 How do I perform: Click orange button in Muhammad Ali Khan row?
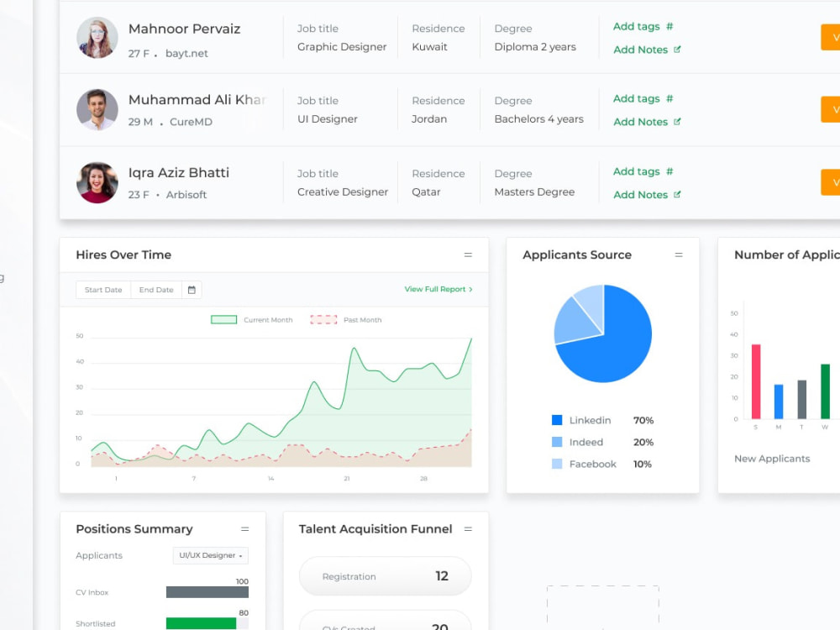pyautogui.click(x=831, y=109)
